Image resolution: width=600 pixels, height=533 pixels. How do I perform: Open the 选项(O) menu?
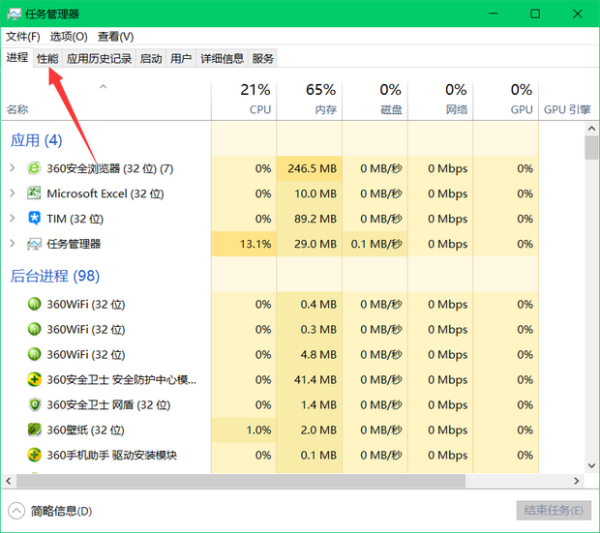[69, 36]
